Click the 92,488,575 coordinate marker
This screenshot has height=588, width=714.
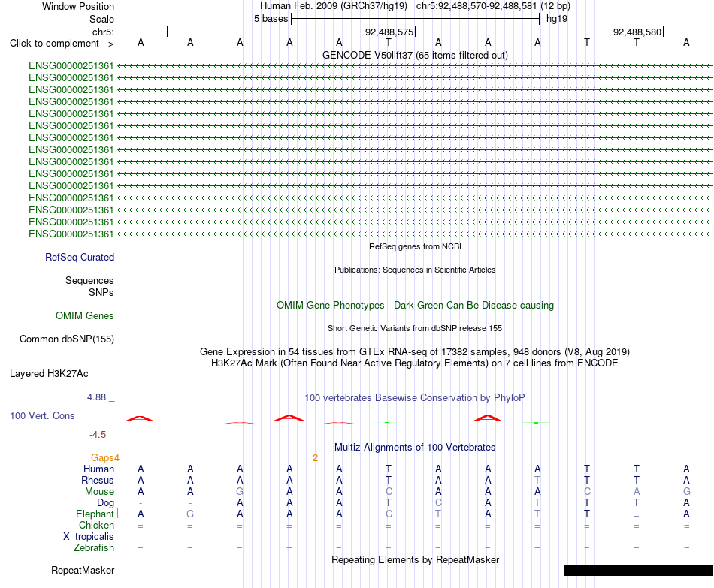click(x=389, y=32)
